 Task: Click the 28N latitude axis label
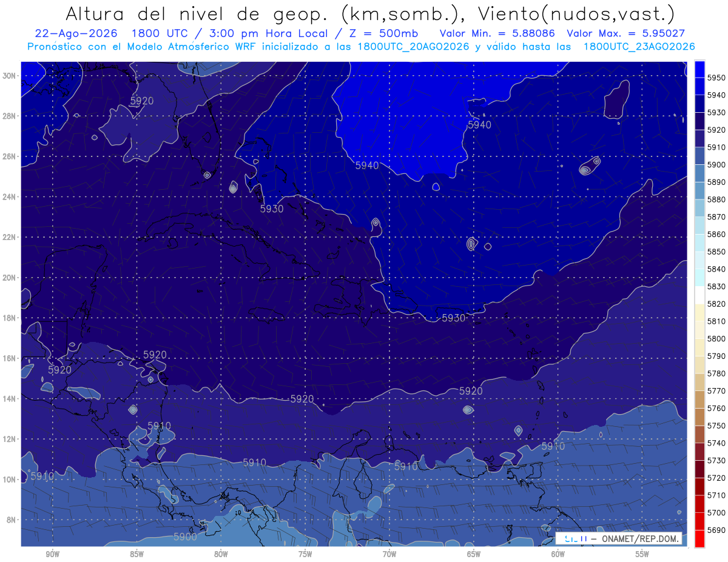point(9,116)
